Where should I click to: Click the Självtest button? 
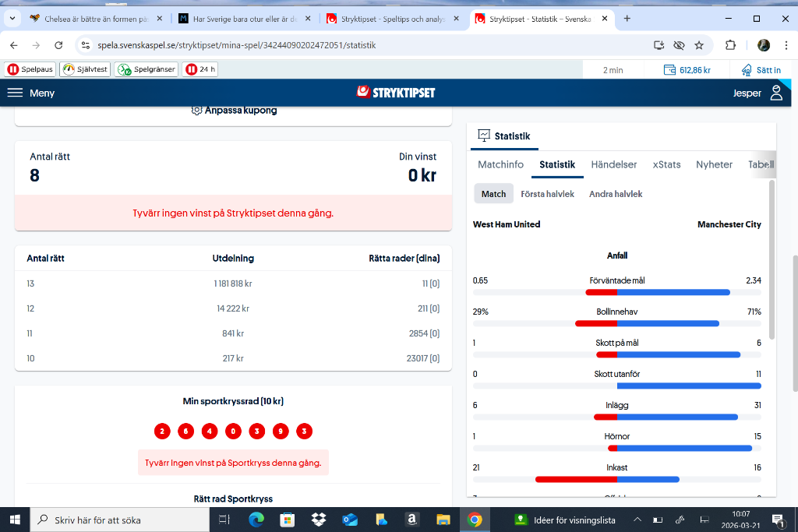click(85, 69)
